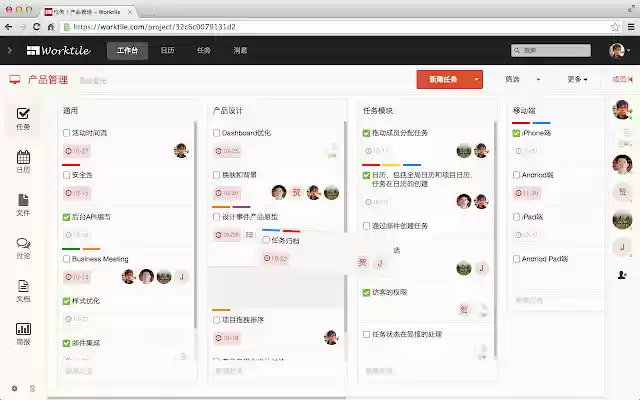Viewport: 640px width, 400px height.
Task: Click the 产品管理 project monitor icon
Action: [15, 79]
